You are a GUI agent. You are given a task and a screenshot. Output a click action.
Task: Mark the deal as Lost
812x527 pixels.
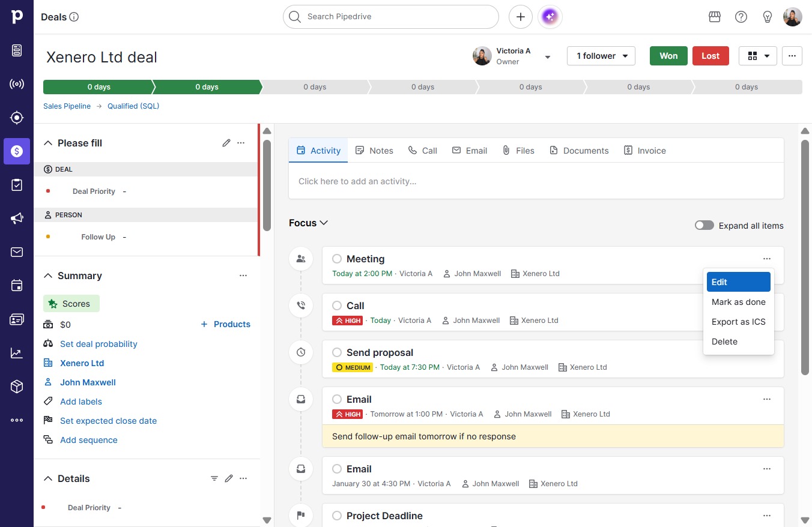pos(710,56)
